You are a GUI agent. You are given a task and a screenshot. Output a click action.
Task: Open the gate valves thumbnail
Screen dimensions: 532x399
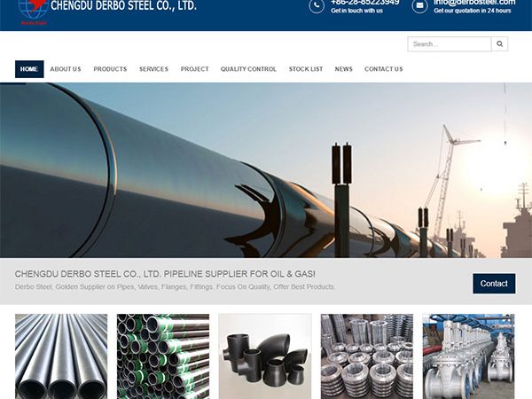(x=468, y=356)
